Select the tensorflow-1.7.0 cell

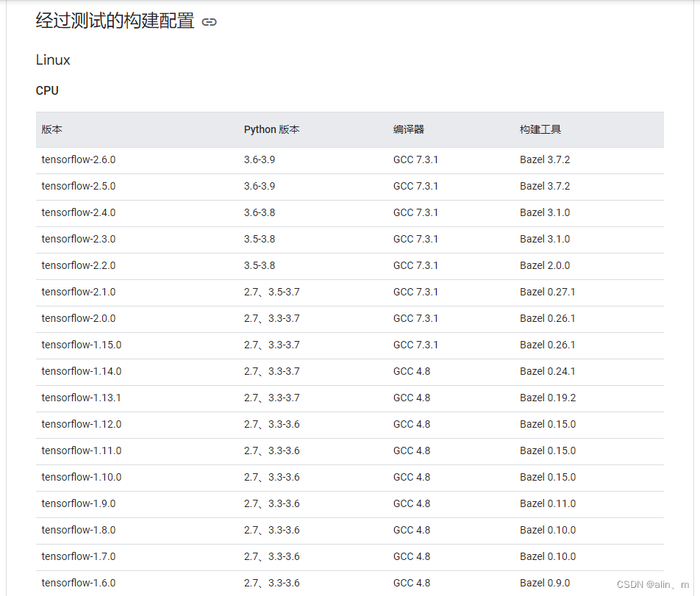tap(79, 556)
